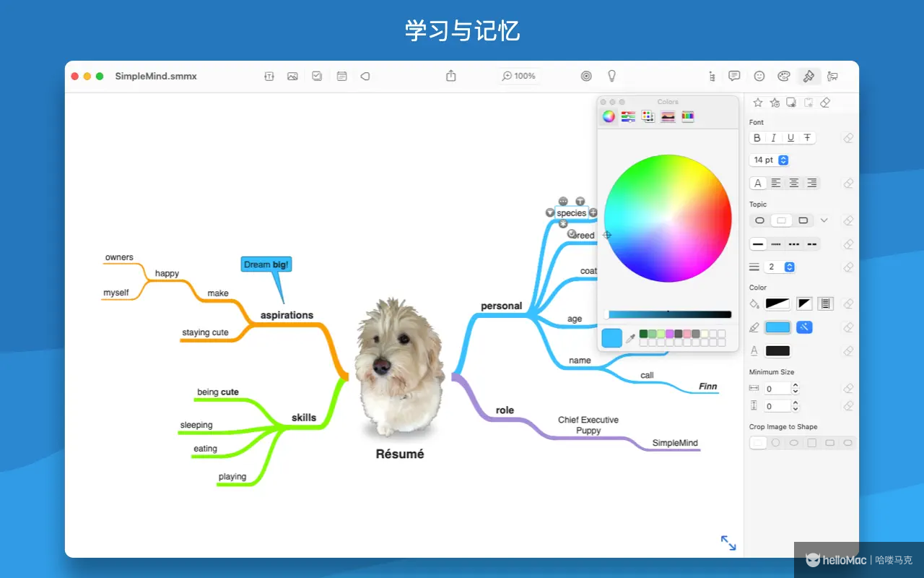Viewport: 924px width, 578px height.
Task: Select the image palettes tab in Colors
Action: tap(668, 116)
